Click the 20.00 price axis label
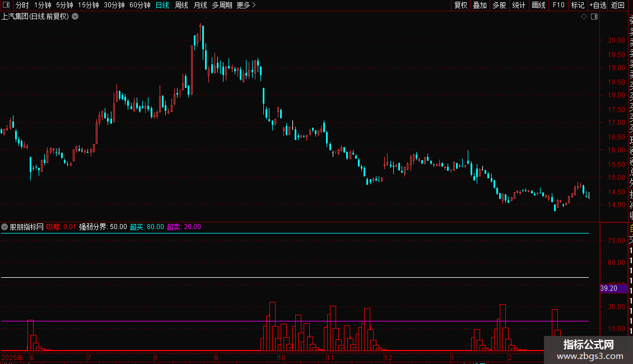633x364 pixels. 616,40
